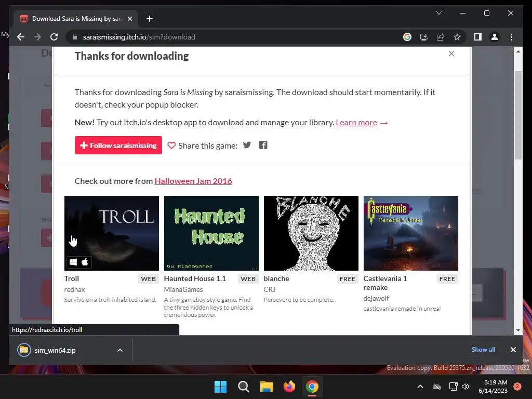The height and width of the screenshot is (399, 532).
Task: Open the Halloween Jam 2016 link
Action: (193, 181)
